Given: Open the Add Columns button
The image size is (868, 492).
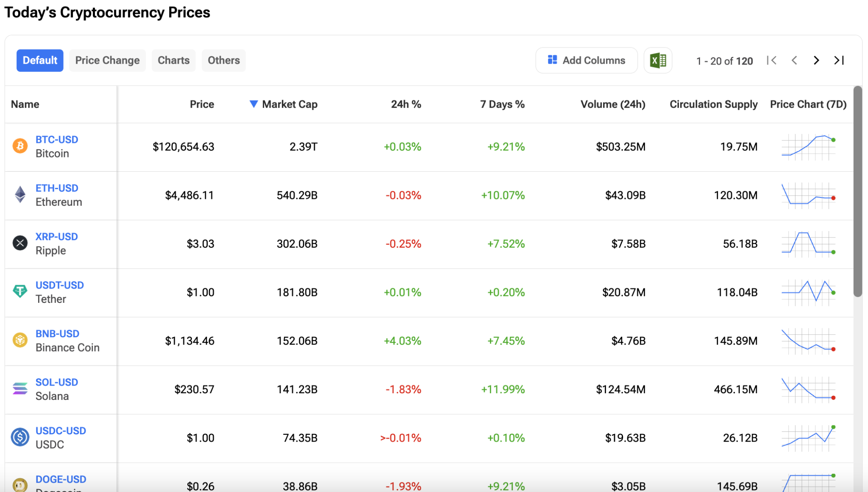Looking at the screenshot, I should coord(586,61).
